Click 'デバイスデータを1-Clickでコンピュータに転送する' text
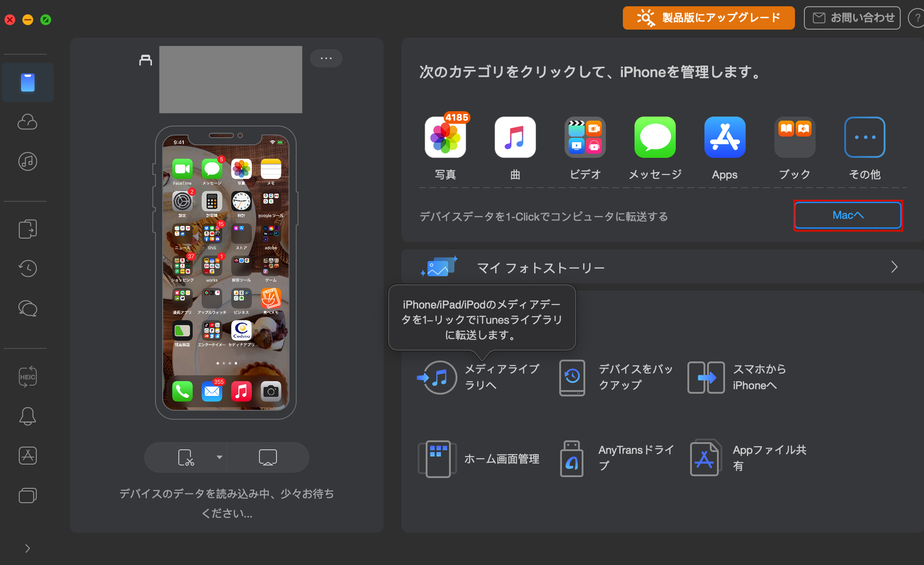924x565 pixels. point(544,217)
